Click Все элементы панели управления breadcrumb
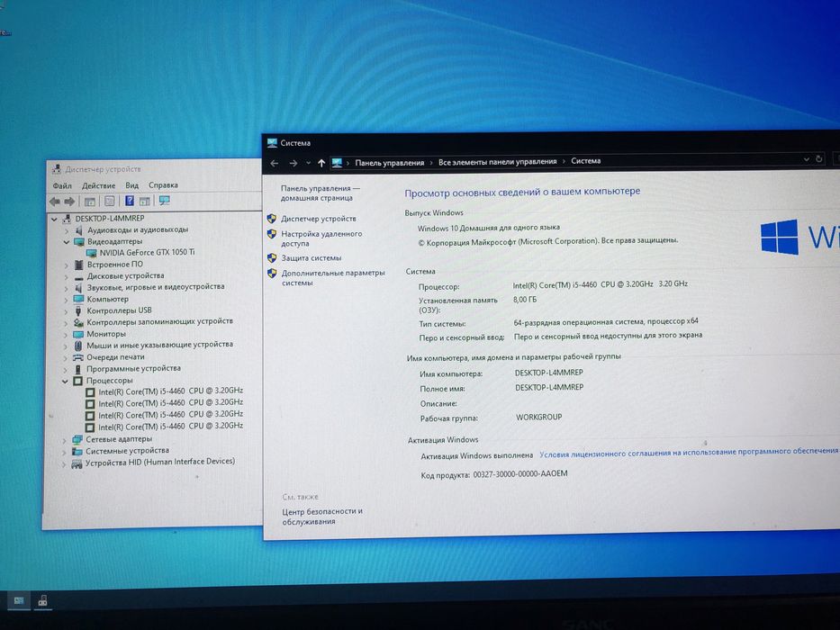This screenshot has width=840, height=630. pos(498,161)
